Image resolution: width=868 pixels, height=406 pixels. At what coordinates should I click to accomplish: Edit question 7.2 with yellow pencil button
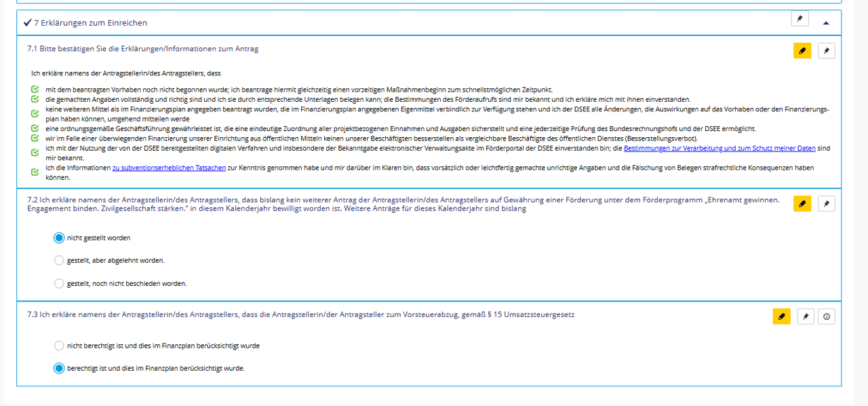802,204
